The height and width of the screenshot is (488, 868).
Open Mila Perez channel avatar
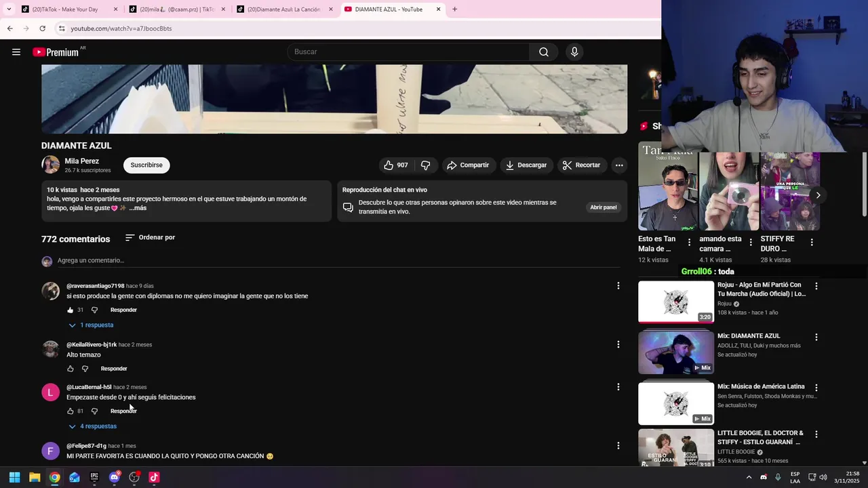(x=50, y=165)
